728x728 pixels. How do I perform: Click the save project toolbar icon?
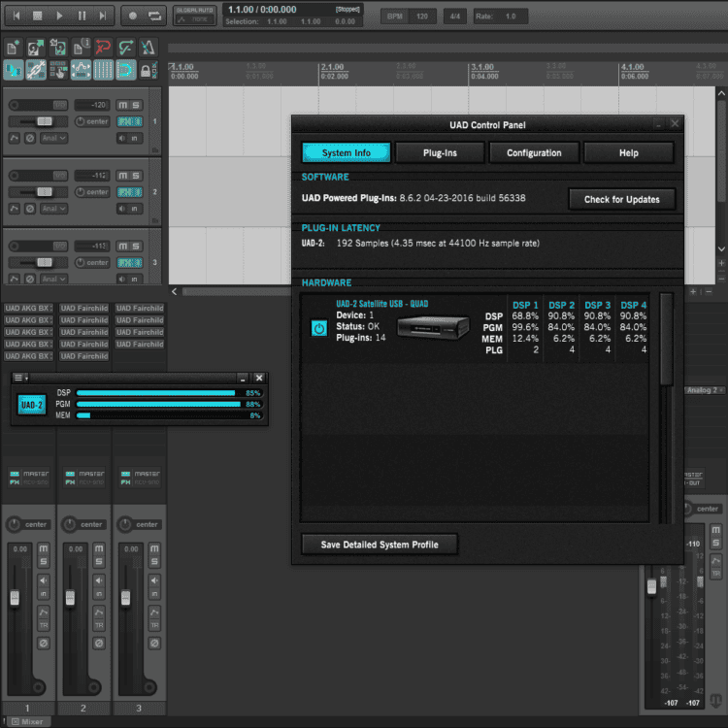click(58, 48)
